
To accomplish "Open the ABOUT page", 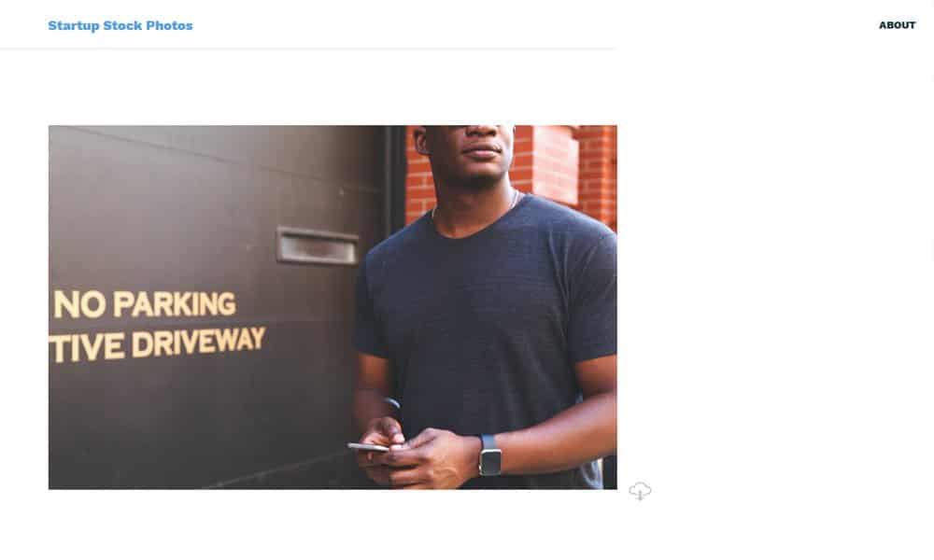I will (897, 25).
